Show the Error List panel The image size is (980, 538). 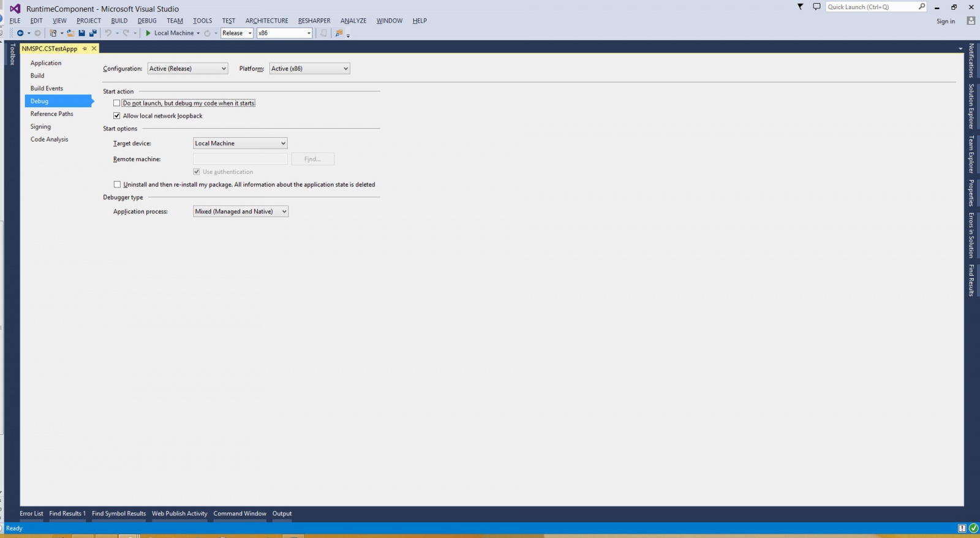31,513
